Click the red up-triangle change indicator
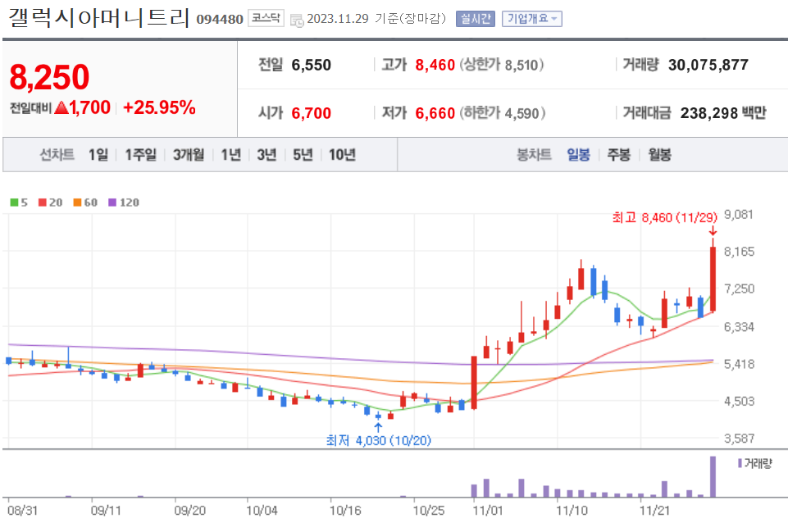 tap(61, 107)
